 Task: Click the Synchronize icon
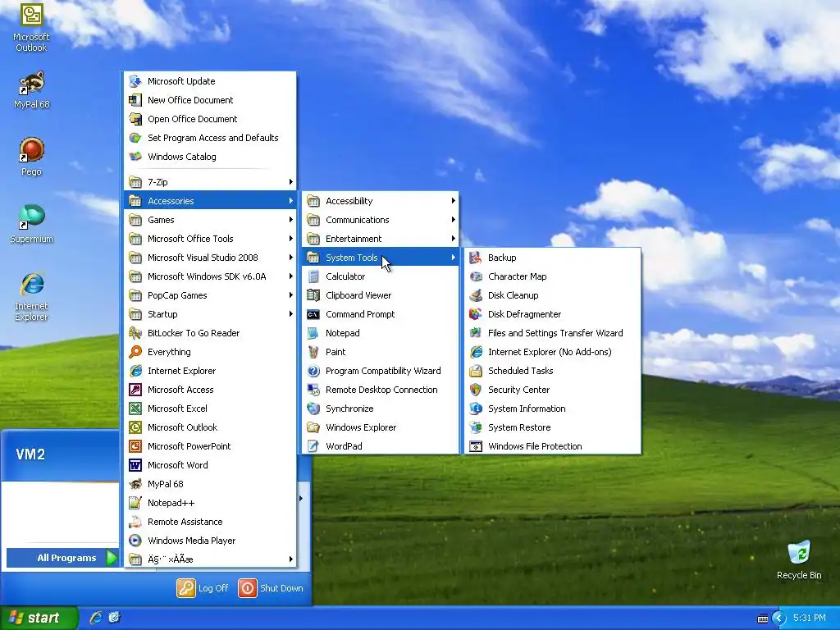click(313, 409)
